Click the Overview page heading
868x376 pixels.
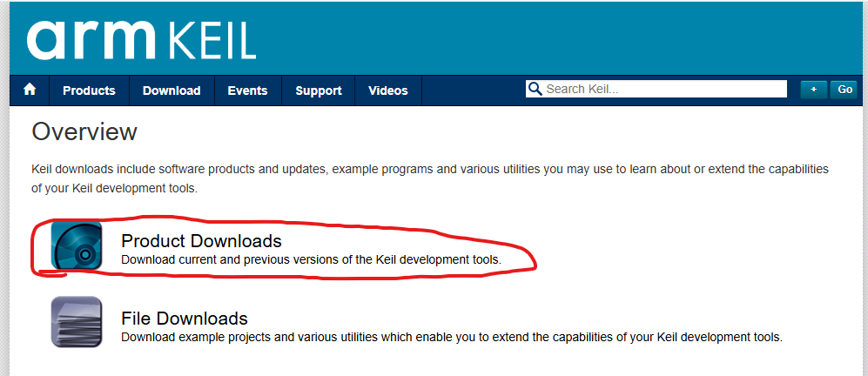[x=84, y=132]
